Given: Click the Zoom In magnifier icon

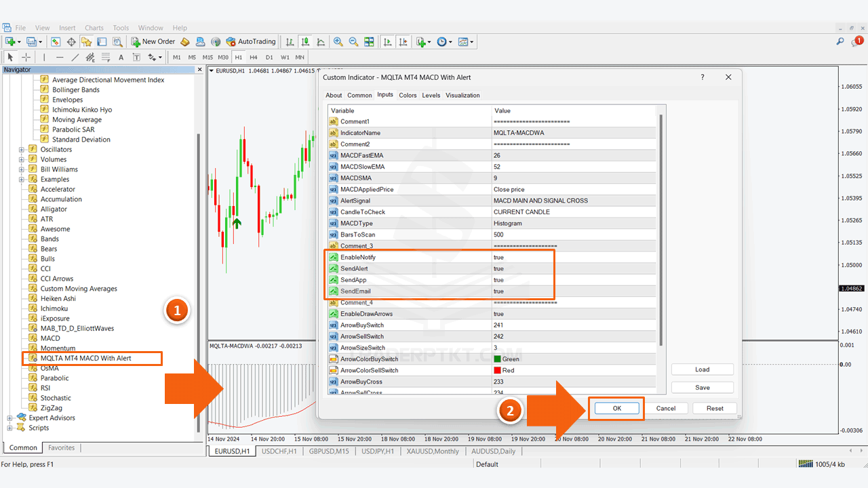Looking at the screenshot, I should click(338, 41).
